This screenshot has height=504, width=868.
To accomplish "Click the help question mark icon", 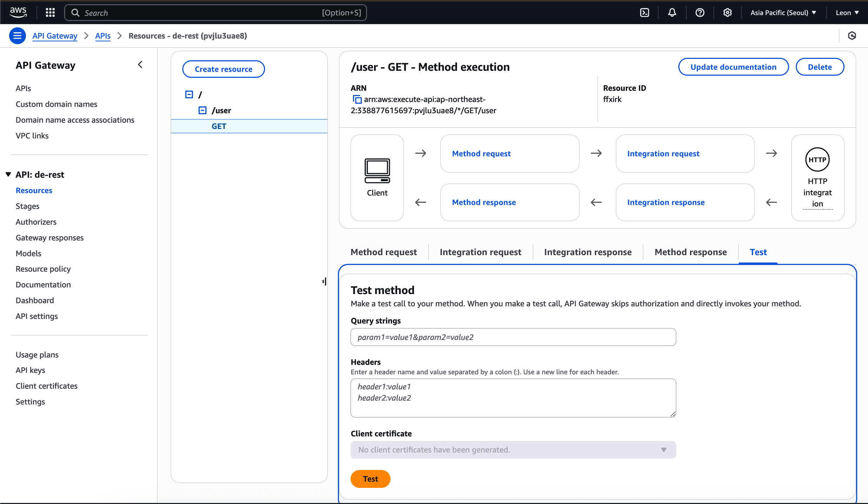I will [x=700, y=13].
